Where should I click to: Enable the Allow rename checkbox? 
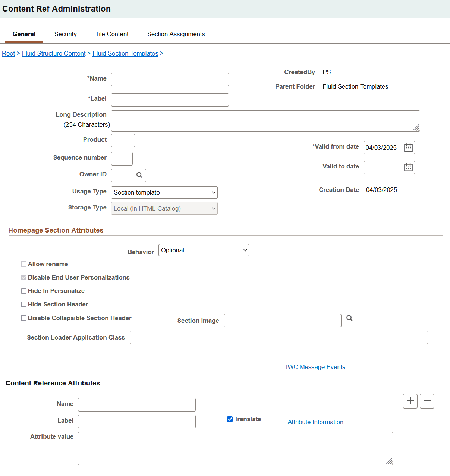(x=23, y=264)
